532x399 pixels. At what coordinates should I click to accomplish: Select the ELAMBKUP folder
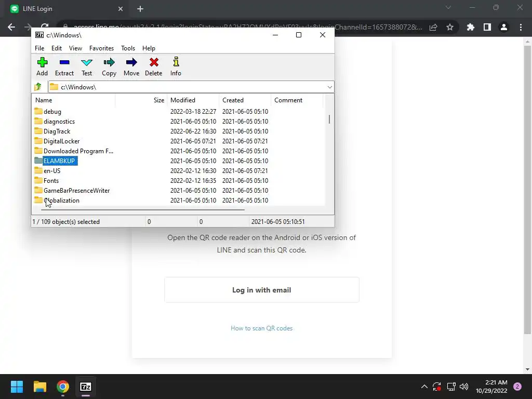tap(56, 161)
